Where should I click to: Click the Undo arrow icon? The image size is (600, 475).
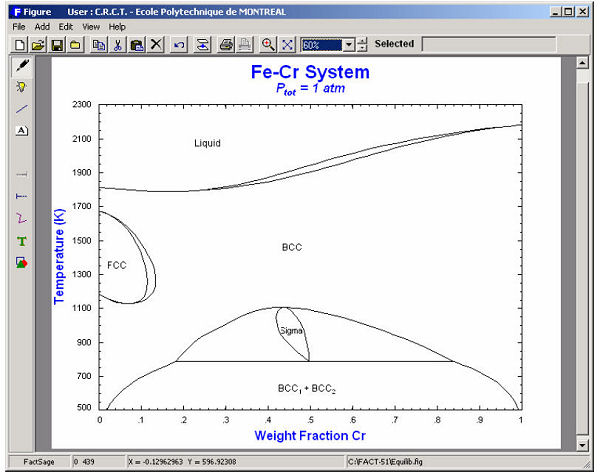pyautogui.click(x=179, y=45)
